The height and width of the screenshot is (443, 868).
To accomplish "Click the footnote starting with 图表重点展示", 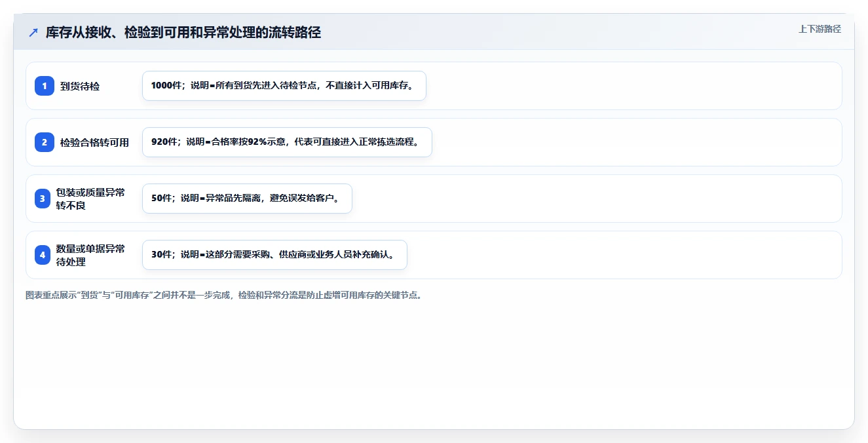I will (x=223, y=296).
